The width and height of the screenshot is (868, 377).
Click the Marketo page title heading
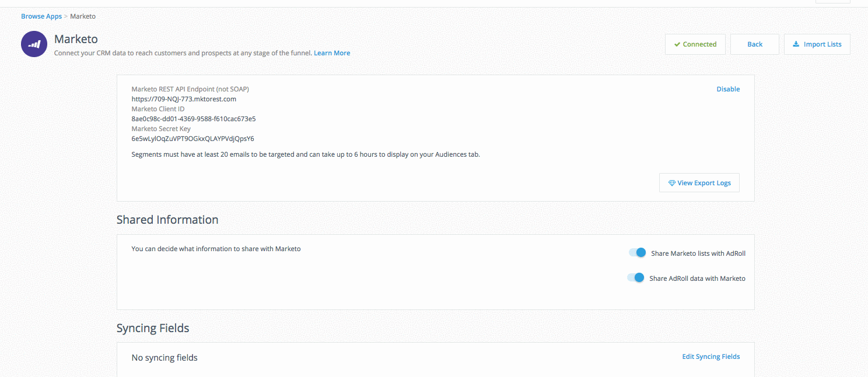tap(76, 39)
